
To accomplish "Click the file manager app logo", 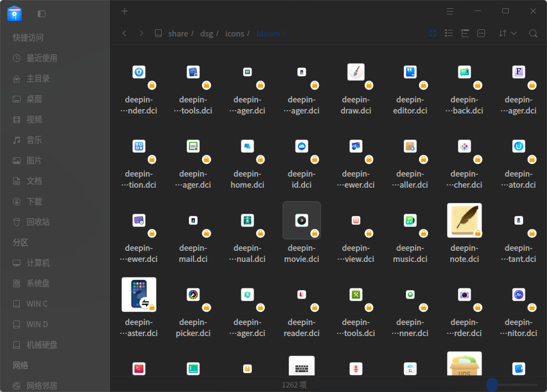I will click(14, 14).
